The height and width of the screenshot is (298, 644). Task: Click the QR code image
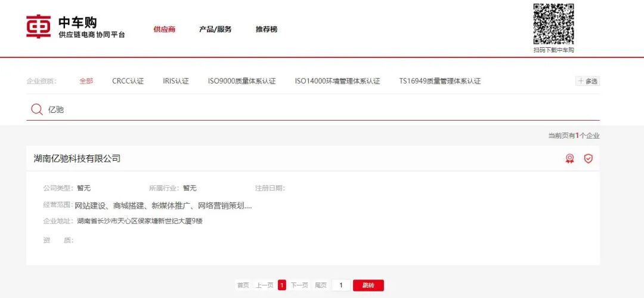click(x=553, y=24)
